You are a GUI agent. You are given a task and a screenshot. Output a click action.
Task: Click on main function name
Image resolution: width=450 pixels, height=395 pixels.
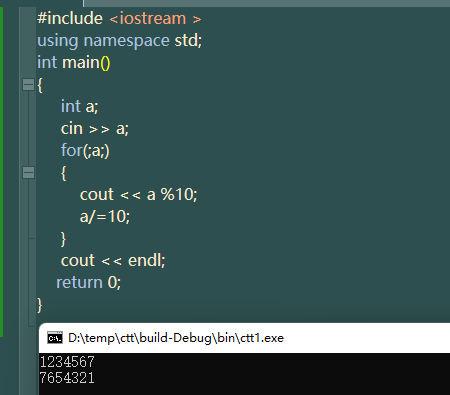81,62
